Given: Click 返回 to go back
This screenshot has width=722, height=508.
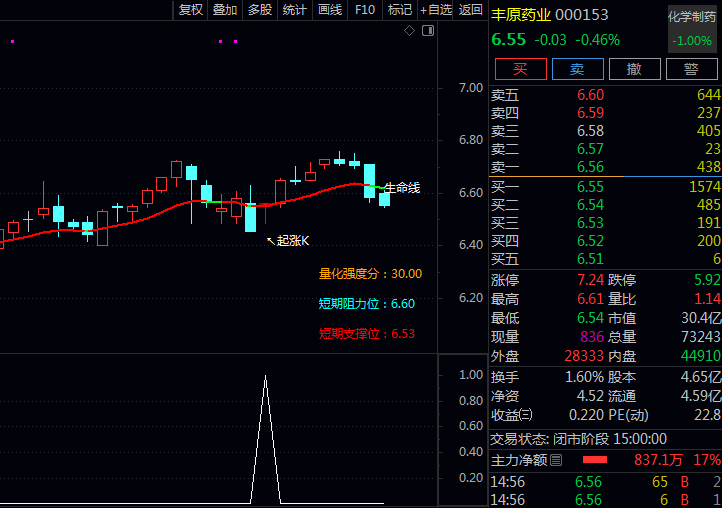Looking at the screenshot, I should pyautogui.click(x=471, y=10).
